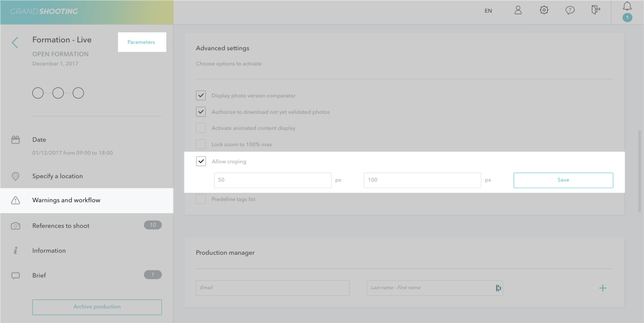644x323 pixels.
Task: Open the Brief section
Action: click(39, 275)
